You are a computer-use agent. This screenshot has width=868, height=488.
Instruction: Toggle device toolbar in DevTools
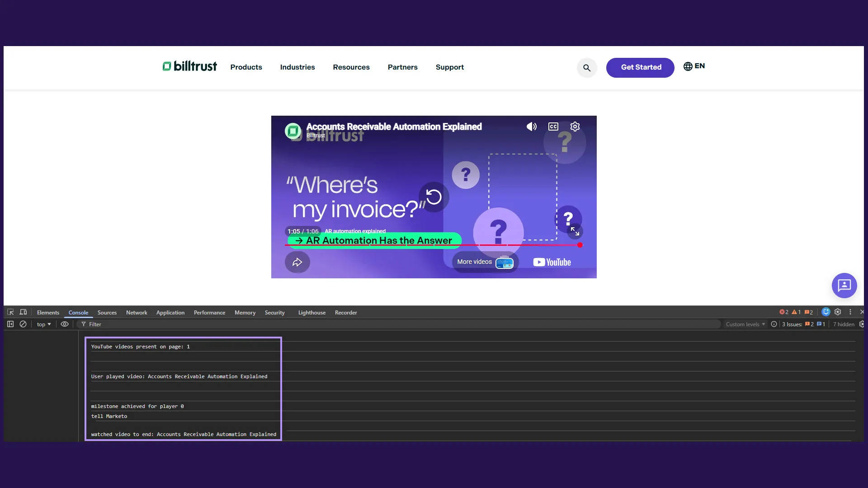coord(23,312)
